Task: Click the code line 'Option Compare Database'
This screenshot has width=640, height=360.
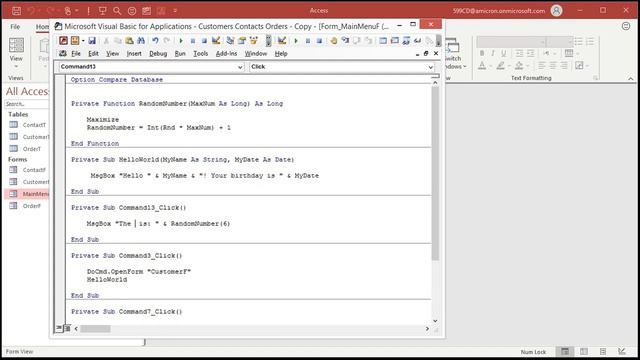Action: click(x=117, y=80)
